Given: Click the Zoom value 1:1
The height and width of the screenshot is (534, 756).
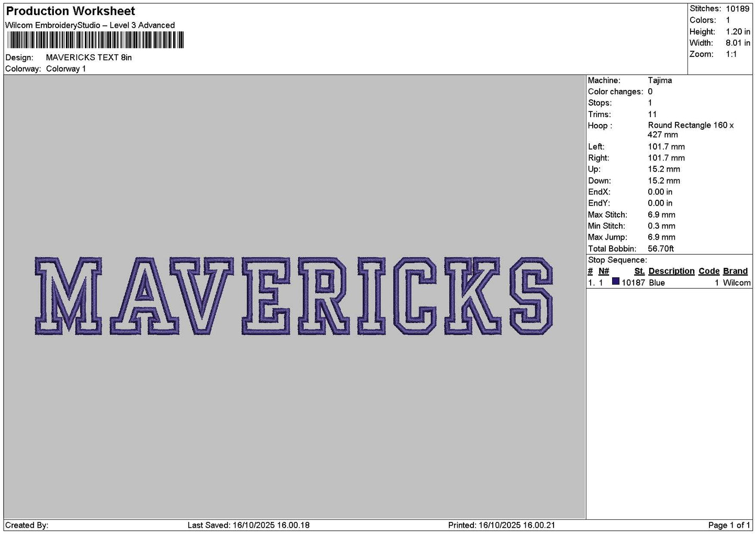Looking at the screenshot, I should (x=731, y=54).
